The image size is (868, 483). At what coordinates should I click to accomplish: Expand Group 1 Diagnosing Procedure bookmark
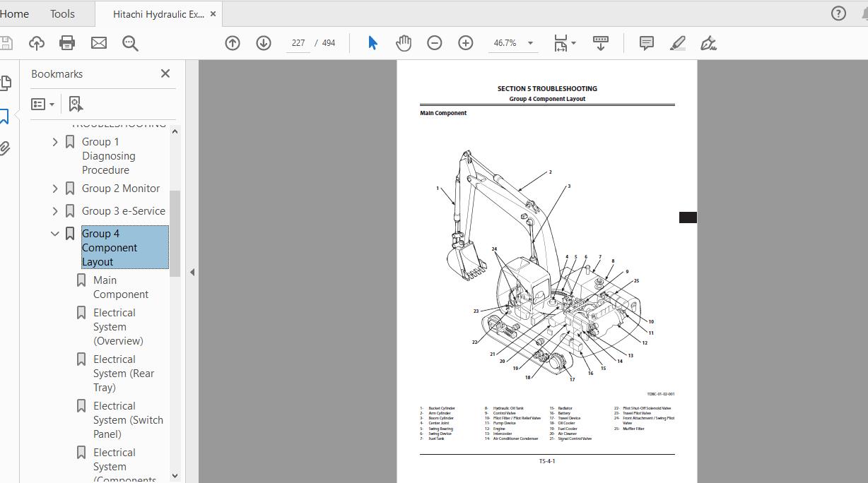tap(55, 142)
